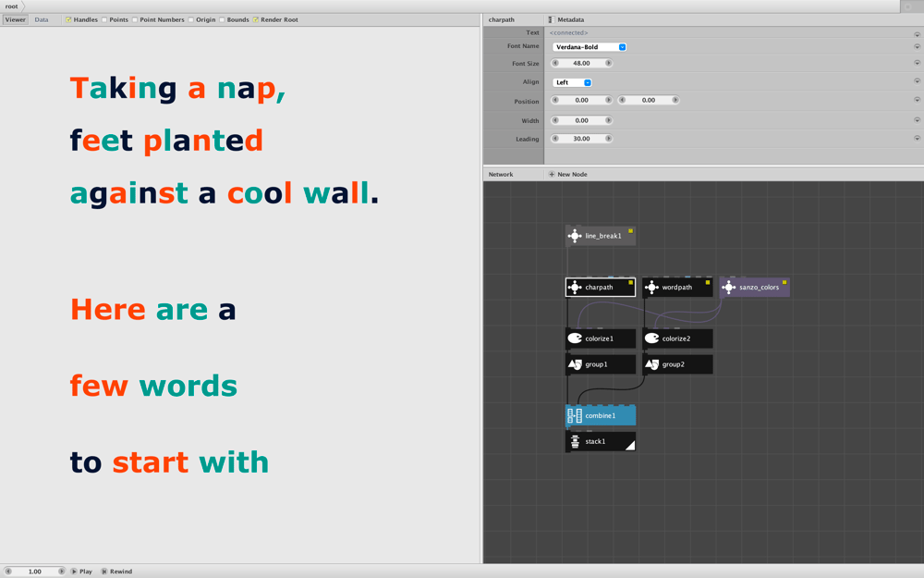Toggle the Render Root checkbox

(x=256, y=19)
